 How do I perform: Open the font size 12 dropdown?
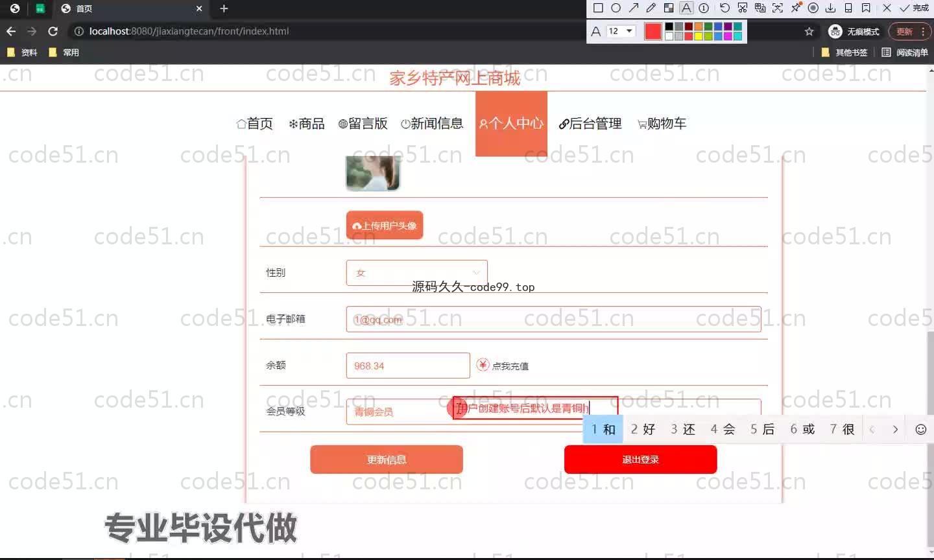pyautogui.click(x=621, y=31)
